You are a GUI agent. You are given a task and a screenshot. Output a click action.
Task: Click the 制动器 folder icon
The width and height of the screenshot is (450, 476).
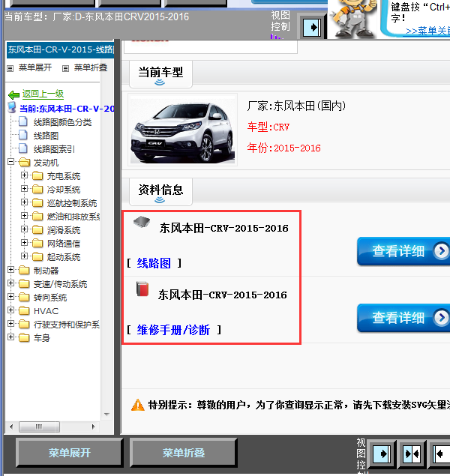(24, 271)
